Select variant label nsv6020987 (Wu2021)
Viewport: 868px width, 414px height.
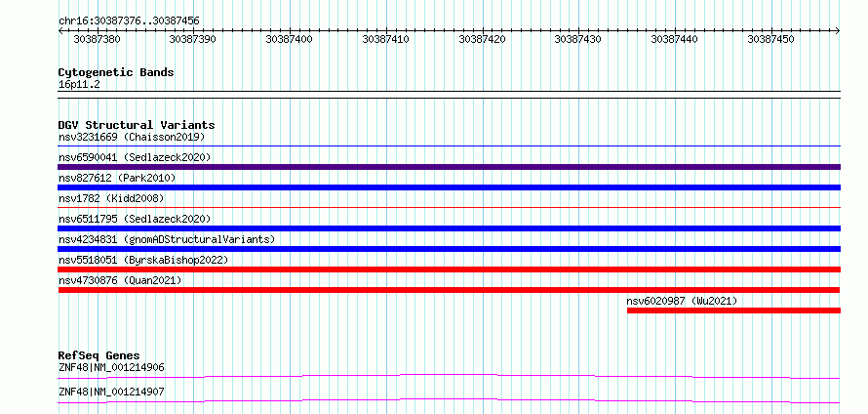[682, 301]
